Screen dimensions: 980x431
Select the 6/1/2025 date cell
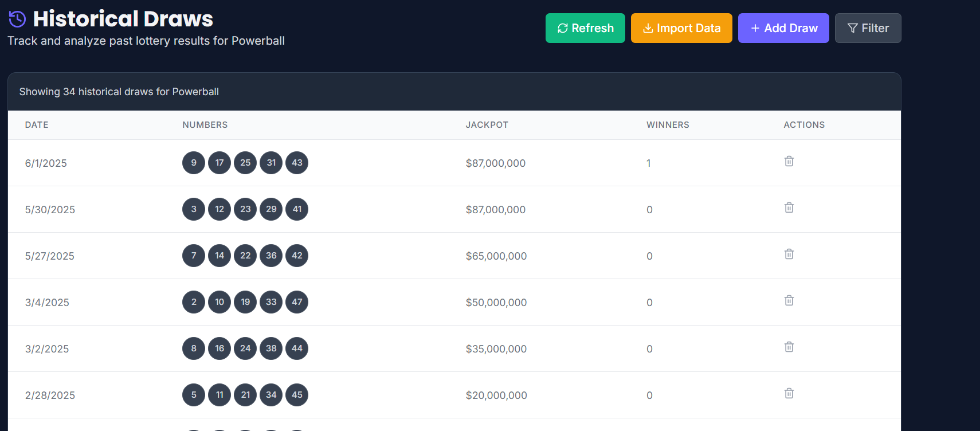pyautogui.click(x=46, y=163)
